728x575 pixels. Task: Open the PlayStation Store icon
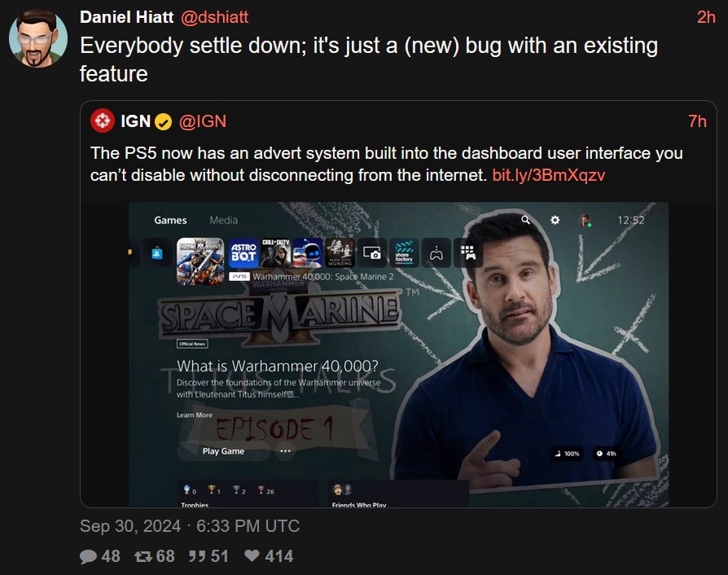click(157, 253)
